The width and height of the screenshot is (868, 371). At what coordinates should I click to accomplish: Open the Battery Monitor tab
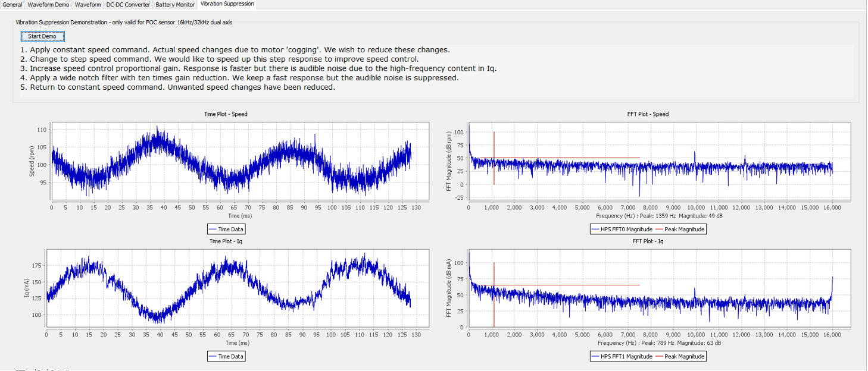[175, 4]
